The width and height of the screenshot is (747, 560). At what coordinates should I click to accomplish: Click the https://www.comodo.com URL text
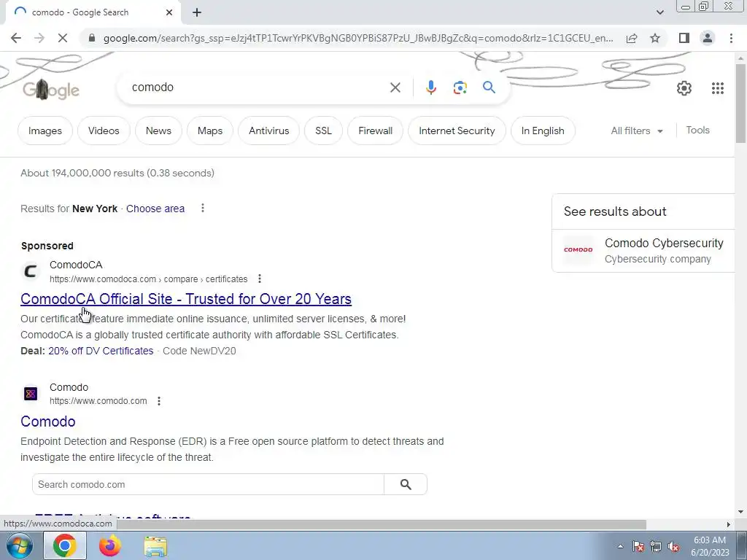pos(98,401)
